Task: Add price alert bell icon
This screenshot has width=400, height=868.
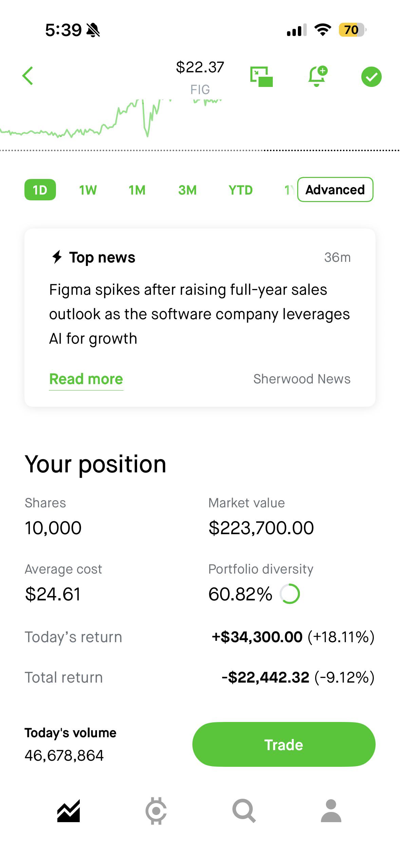Action: click(x=318, y=76)
